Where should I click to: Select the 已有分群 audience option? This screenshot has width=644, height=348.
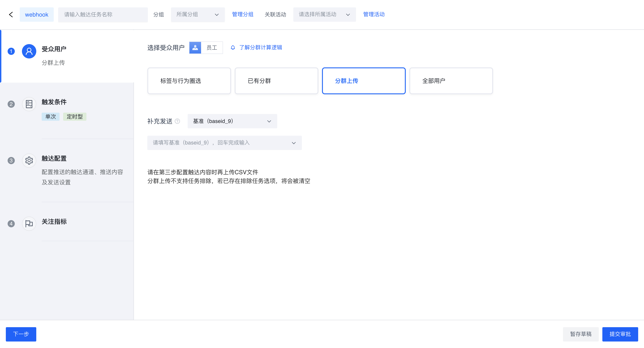(276, 81)
